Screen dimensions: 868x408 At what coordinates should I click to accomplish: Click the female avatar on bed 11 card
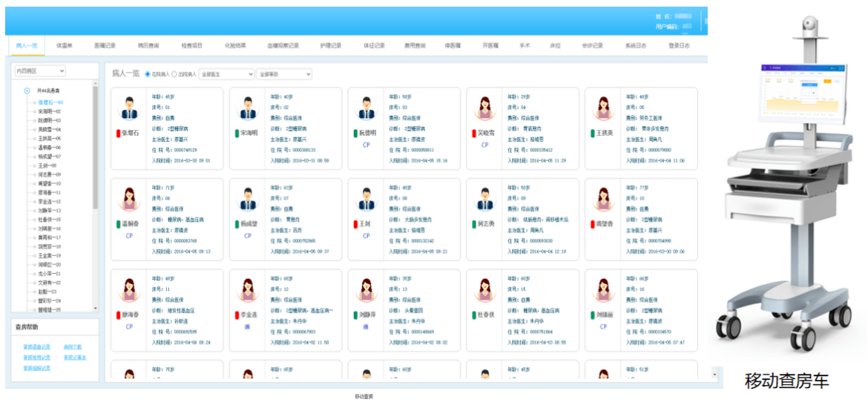click(129, 290)
